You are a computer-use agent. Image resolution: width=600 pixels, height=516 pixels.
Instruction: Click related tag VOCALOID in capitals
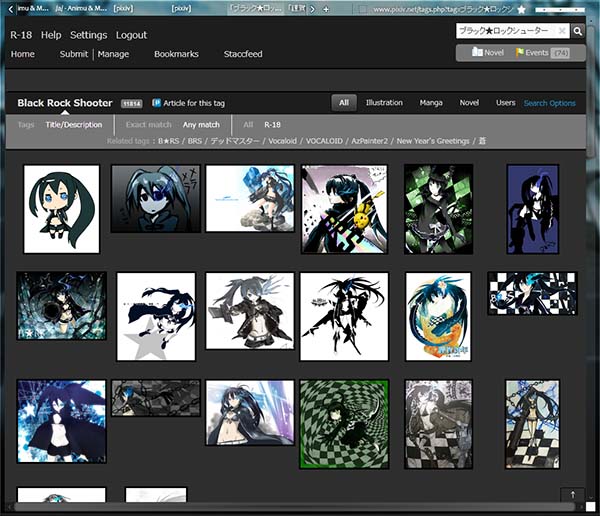point(324,141)
